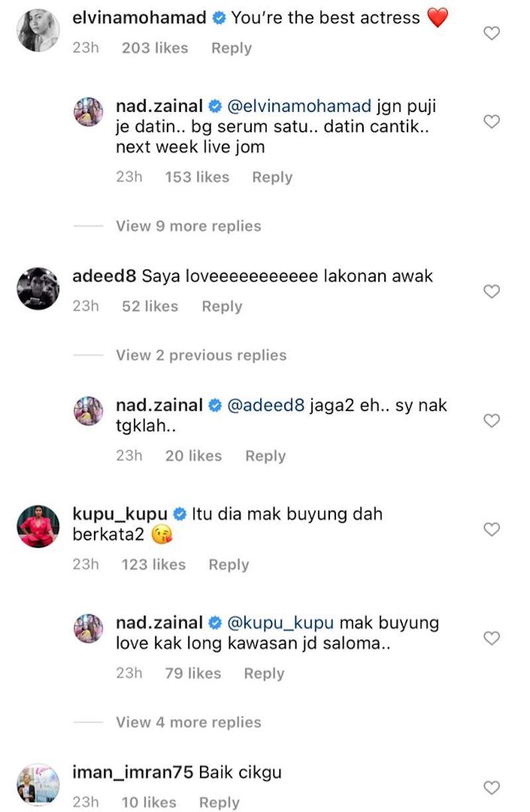The height and width of the screenshot is (812, 530).
Task: Reply to kupu_kupu's comment
Action: pos(229,565)
